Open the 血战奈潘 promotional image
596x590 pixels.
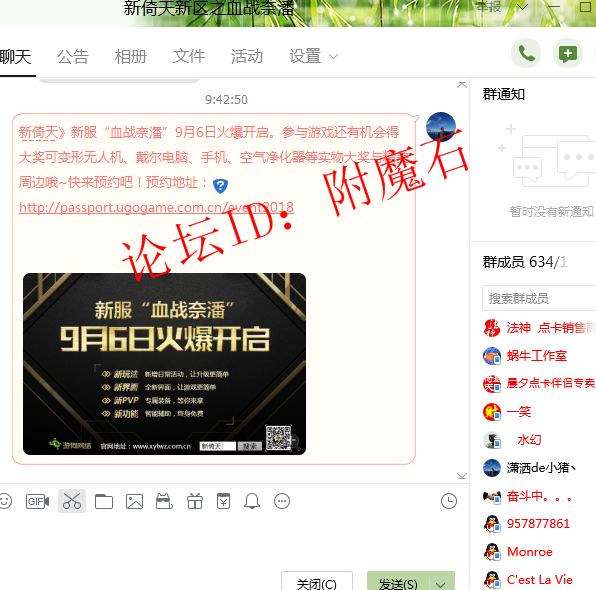tap(164, 364)
